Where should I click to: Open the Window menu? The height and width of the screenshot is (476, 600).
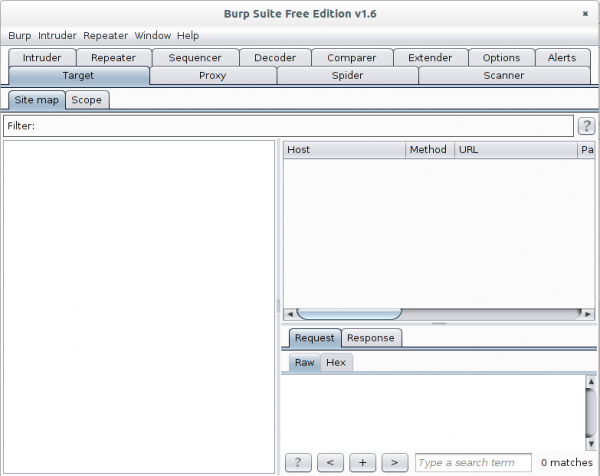coord(153,36)
